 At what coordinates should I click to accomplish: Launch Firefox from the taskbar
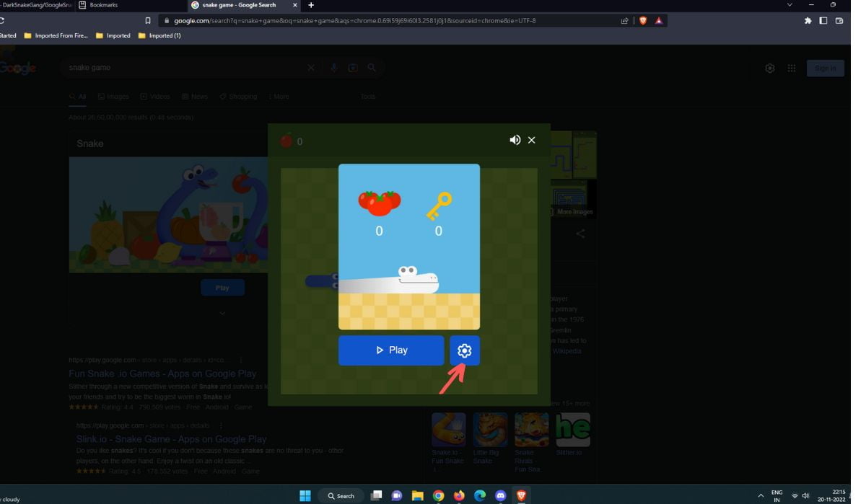pos(459,495)
